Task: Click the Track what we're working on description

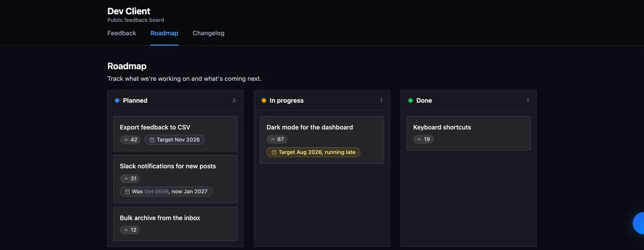Action: point(184,79)
